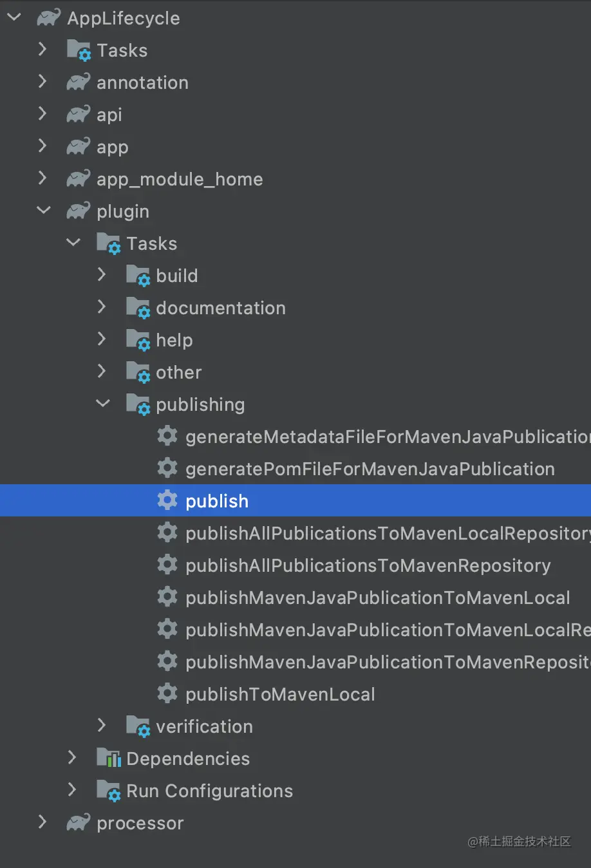Collapse the plugin module
Screen dimensions: 591x868
click(x=43, y=211)
